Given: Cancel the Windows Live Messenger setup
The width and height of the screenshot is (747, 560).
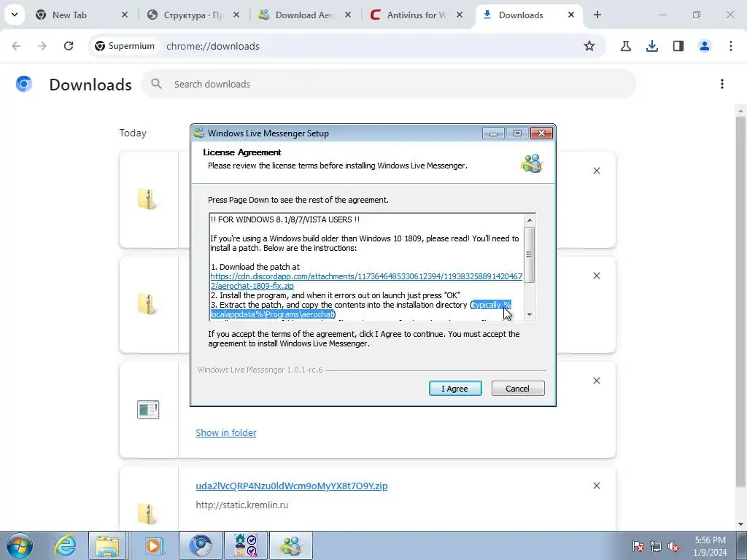Looking at the screenshot, I should click(x=518, y=389).
